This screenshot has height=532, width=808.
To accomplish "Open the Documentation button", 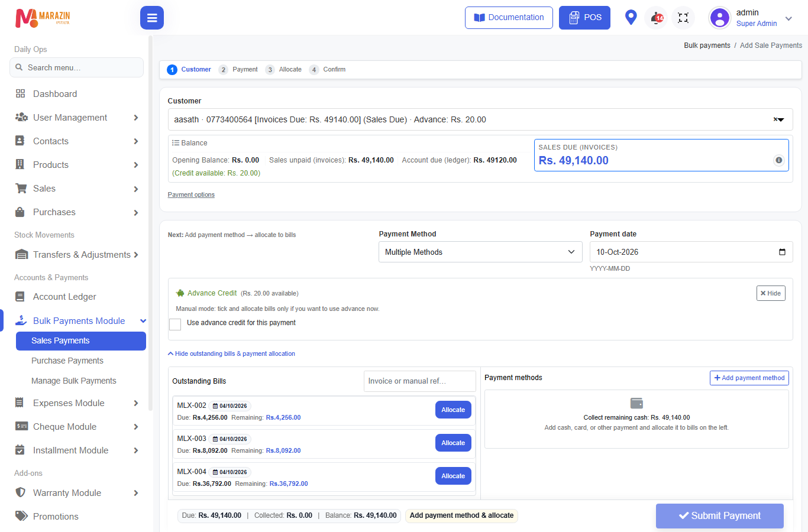I will coord(509,18).
